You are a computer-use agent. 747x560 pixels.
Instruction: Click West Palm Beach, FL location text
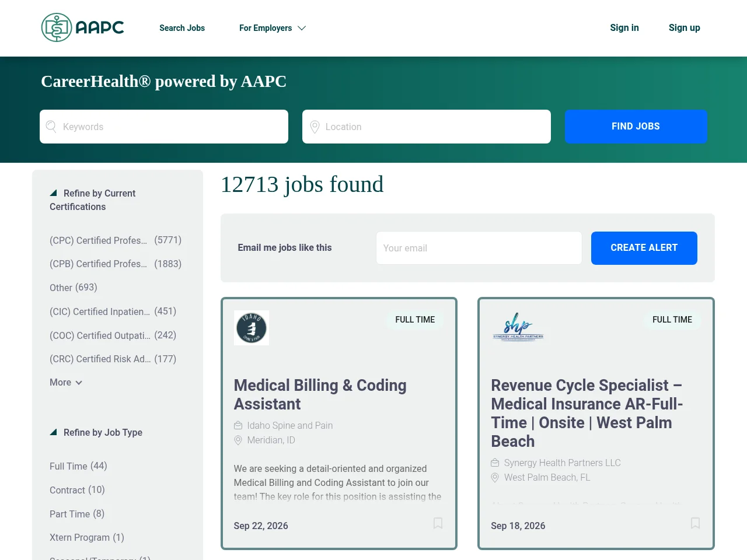tap(547, 478)
